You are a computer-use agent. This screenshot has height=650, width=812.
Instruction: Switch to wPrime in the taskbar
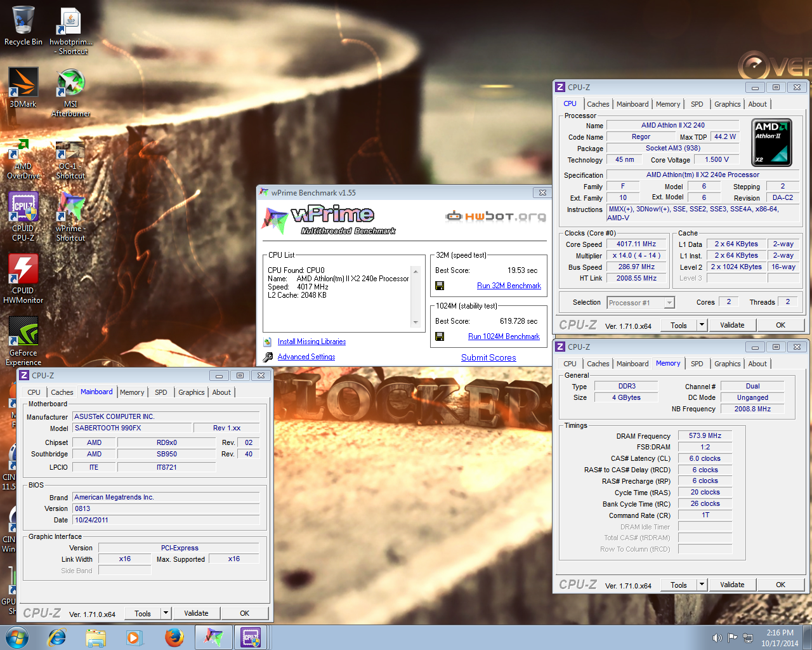click(x=214, y=637)
